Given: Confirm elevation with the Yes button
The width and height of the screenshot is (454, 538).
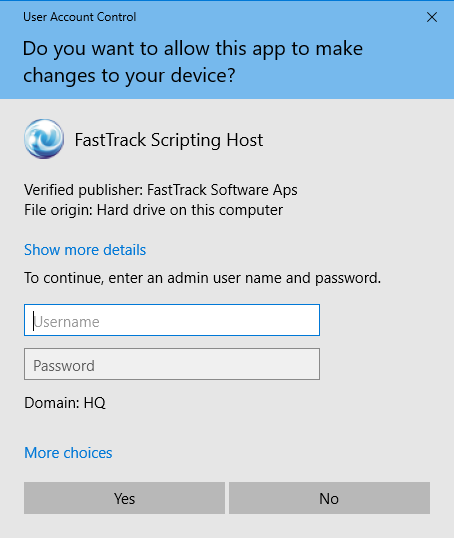Looking at the screenshot, I should [x=124, y=498].
